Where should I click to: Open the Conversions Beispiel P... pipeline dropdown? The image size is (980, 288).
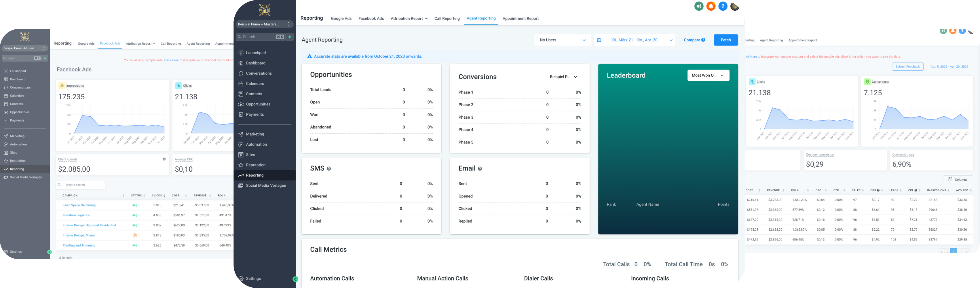pos(563,77)
